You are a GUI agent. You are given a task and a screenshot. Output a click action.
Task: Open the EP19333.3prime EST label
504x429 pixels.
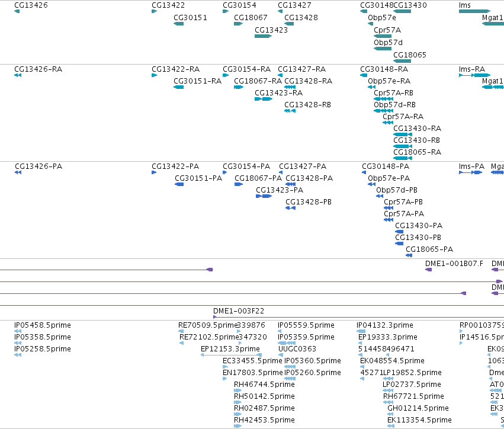[388, 337]
